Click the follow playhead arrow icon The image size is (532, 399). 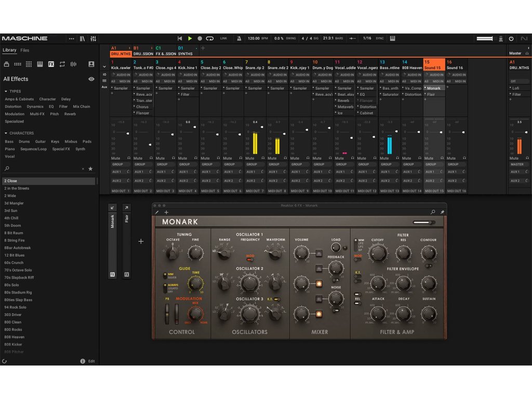pyautogui.click(x=353, y=38)
